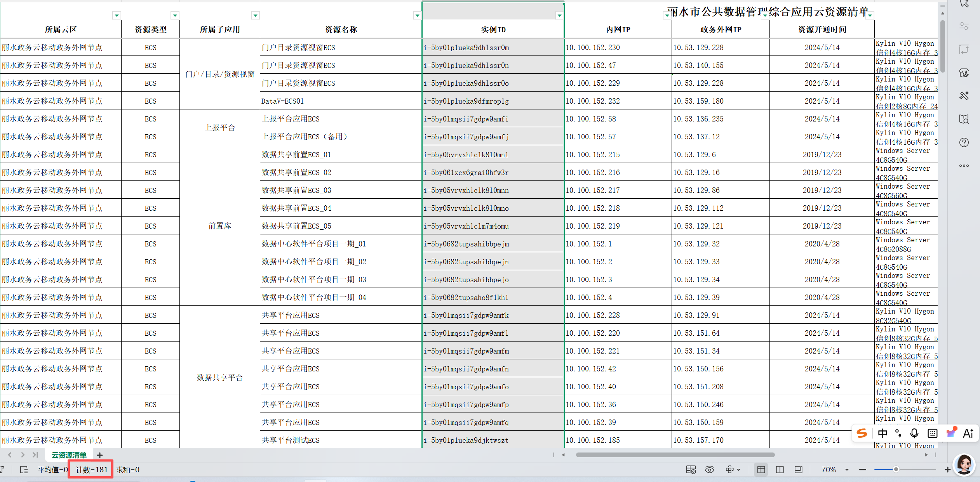Open the magic wand beautify tool in sidebar
Image resolution: width=980 pixels, height=482 pixels.
[964, 95]
